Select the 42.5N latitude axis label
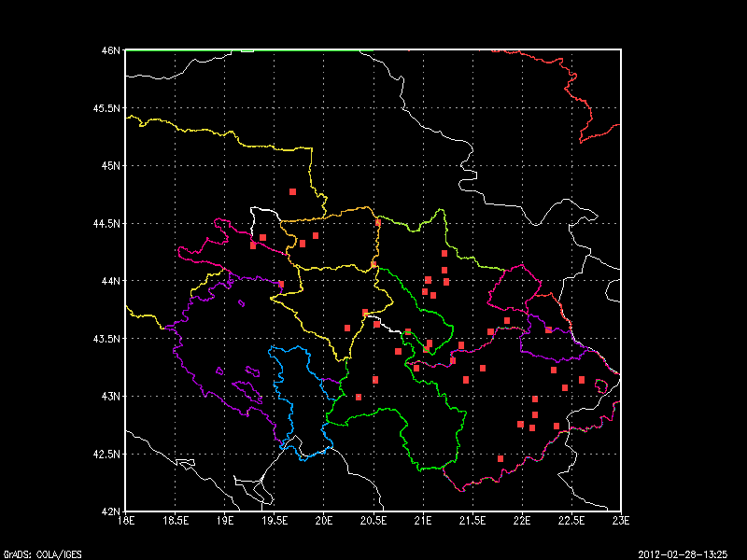 [109, 455]
